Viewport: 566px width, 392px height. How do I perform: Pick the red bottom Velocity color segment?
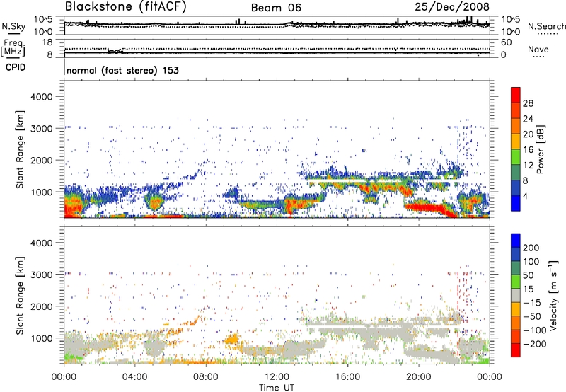(x=516, y=350)
